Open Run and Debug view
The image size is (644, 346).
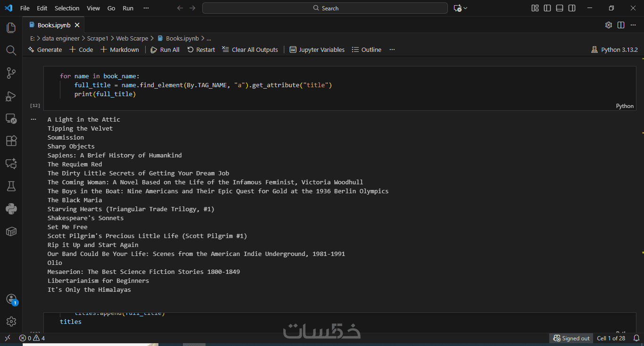tap(11, 96)
